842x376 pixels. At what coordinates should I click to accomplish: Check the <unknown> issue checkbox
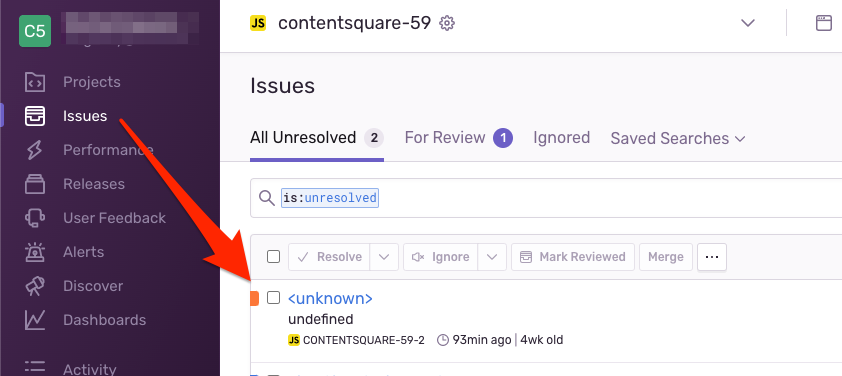[x=273, y=298]
